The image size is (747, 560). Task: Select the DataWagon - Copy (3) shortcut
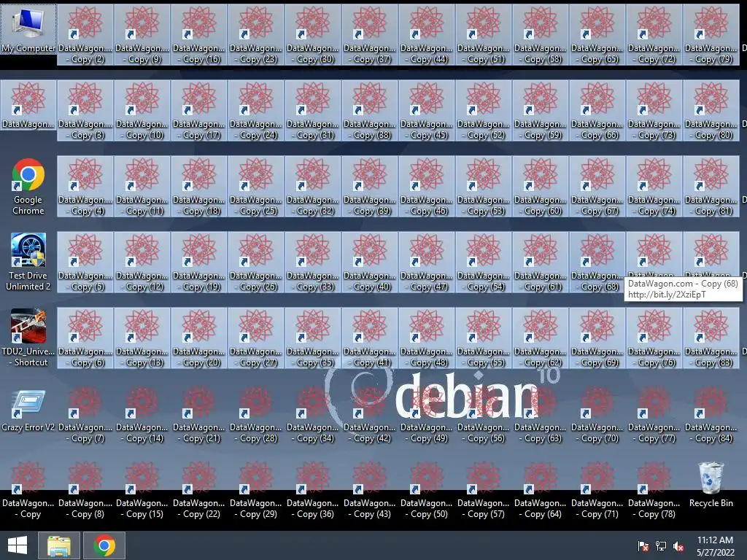pyautogui.click(x=85, y=111)
